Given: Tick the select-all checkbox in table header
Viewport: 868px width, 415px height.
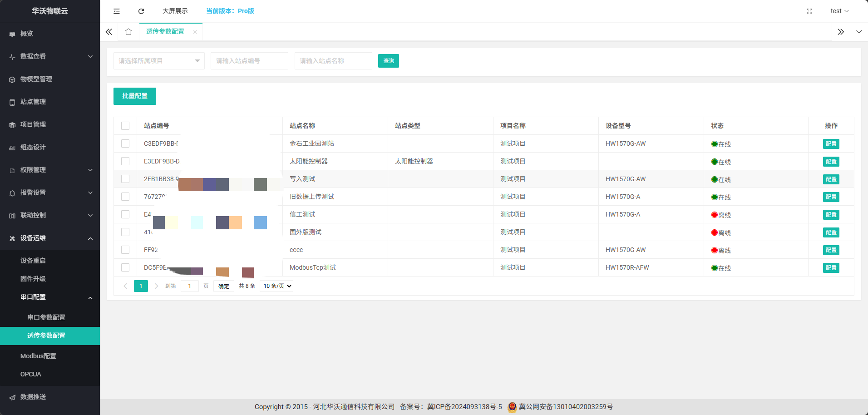Looking at the screenshot, I should [x=125, y=126].
